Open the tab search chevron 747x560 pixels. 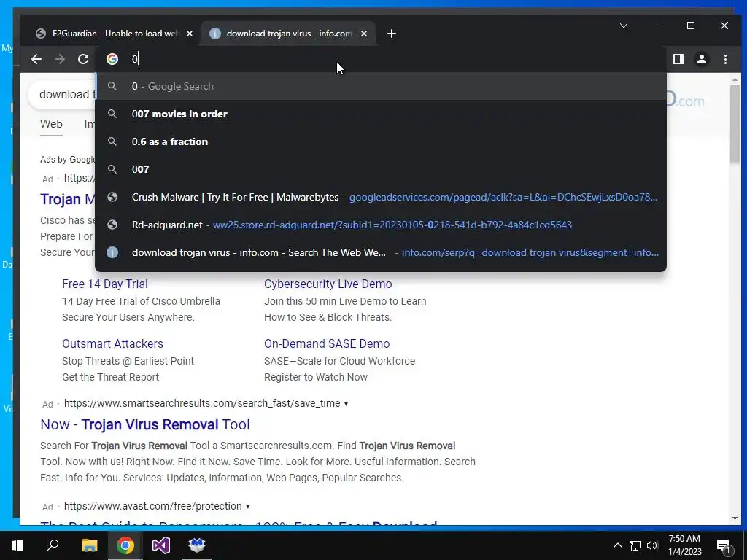click(x=623, y=26)
